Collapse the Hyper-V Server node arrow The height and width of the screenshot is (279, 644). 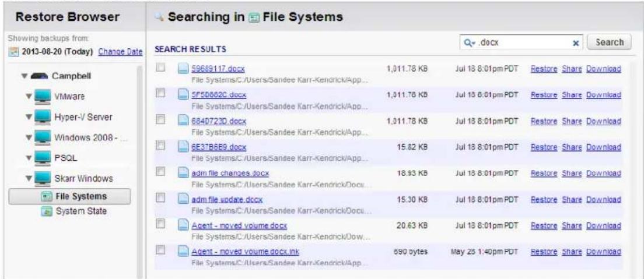[x=29, y=117]
